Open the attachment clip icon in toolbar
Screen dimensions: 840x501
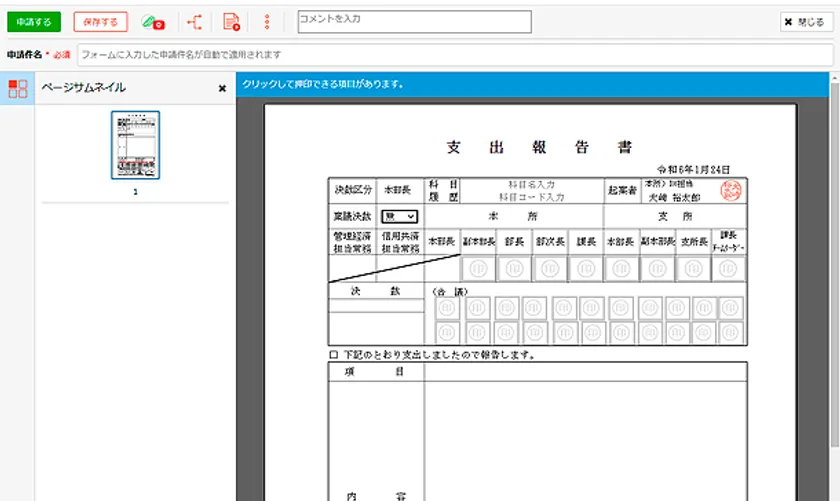(152, 22)
